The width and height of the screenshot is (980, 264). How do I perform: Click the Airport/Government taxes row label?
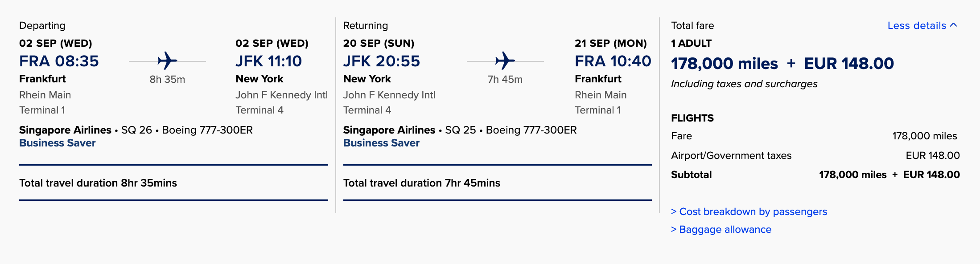click(731, 155)
